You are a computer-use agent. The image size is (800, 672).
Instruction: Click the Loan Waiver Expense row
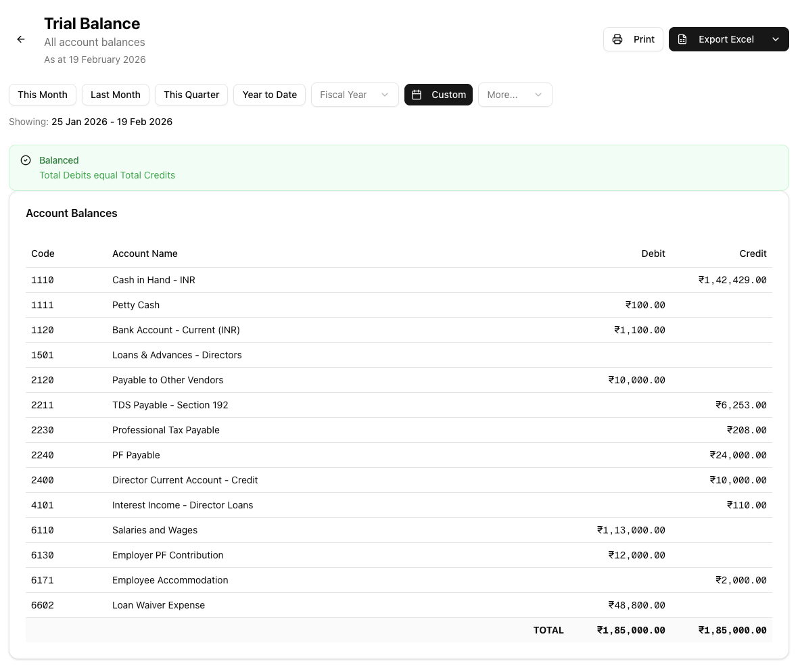tap(158, 605)
